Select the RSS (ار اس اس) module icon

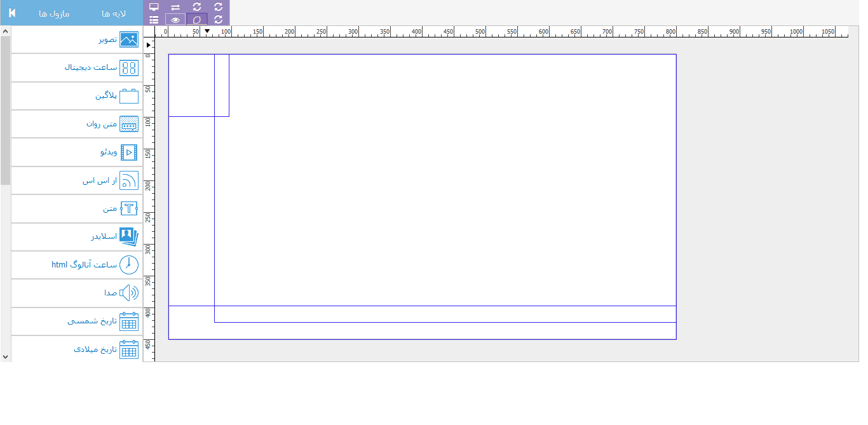(x=129, y=180)
